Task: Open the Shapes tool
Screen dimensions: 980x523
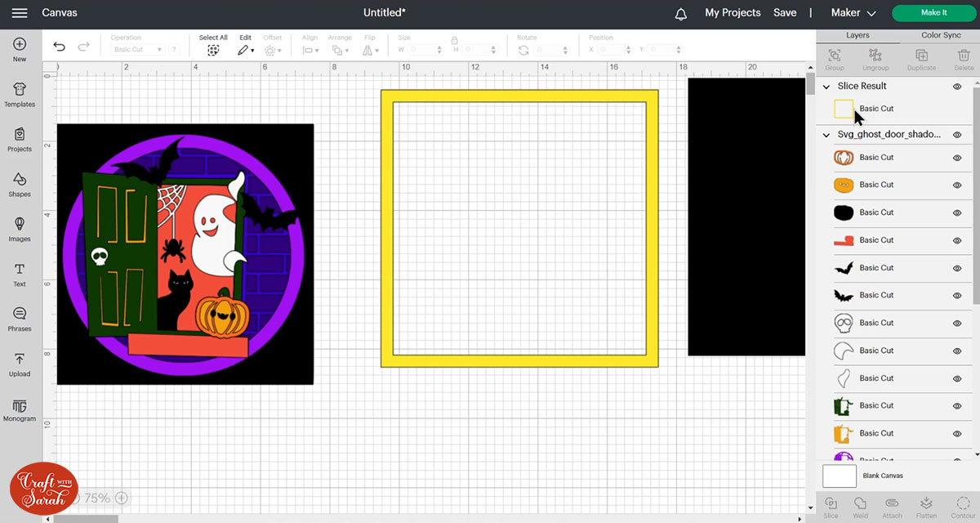Action: [x=20, y=185]
